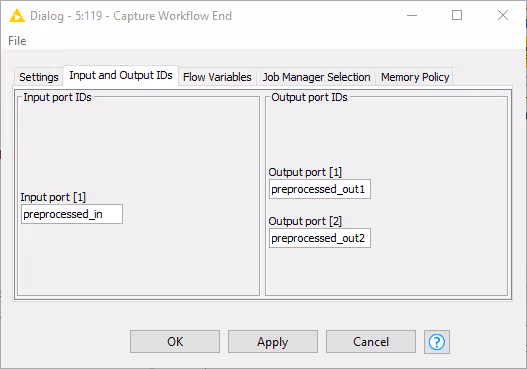The height and width of the screenshot is (369, 527).
Task: Click the 'Output port IDs' group title
Action: pyautogui.click(x=309, y=97)
